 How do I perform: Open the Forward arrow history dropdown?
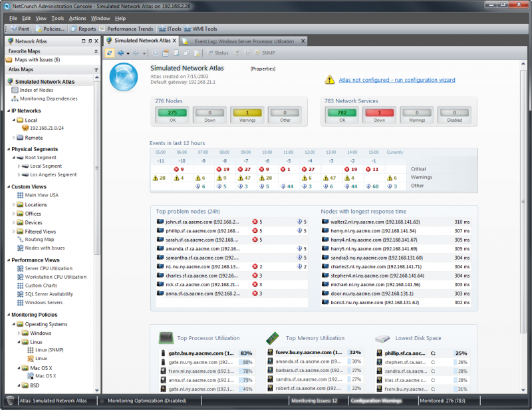(x=144, y=53)
